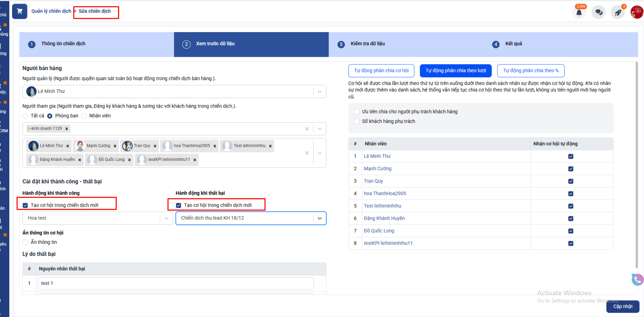Check Ưu tiên chia cho người phụ trách
The width and height of the screenshot is (644, 317).
(357, 112)
